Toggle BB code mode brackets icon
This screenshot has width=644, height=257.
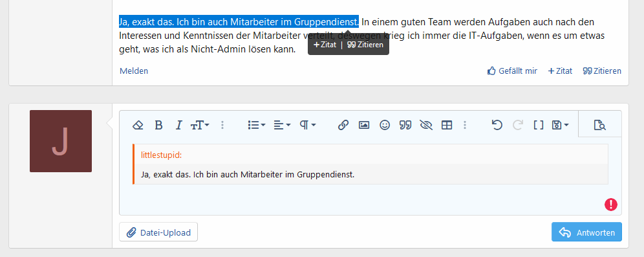click(x=539, y=125)
